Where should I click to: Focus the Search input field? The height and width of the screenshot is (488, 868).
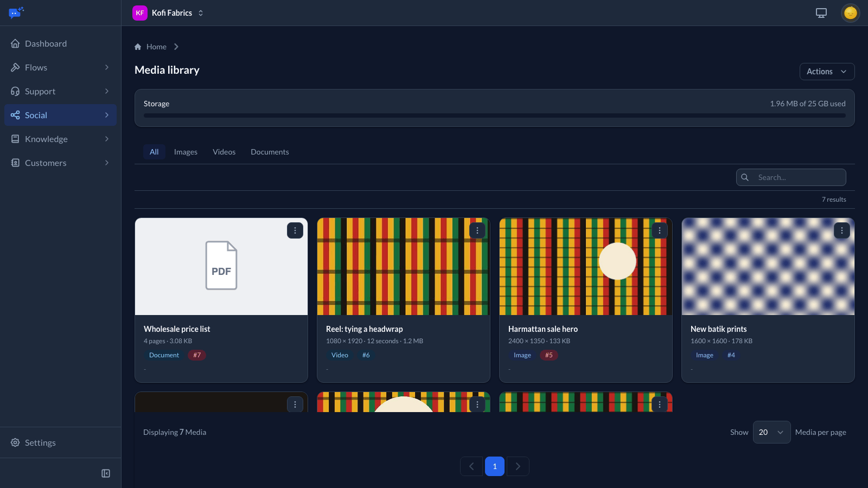(x=791, y=177)
